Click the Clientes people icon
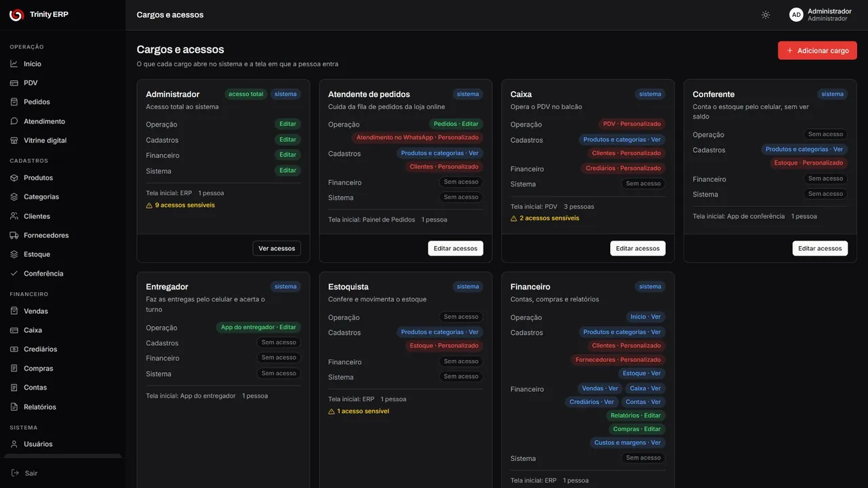This screenshot has height=488, width=868. (14, 216)
